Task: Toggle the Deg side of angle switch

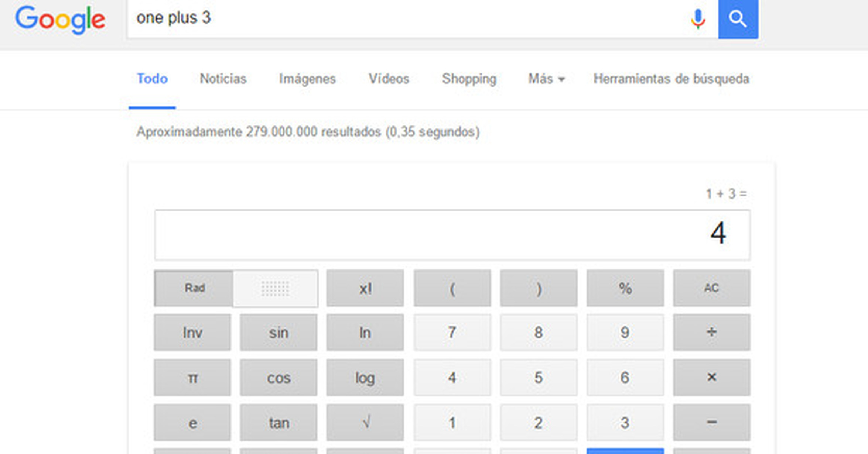Action: [x=275, y=288]
